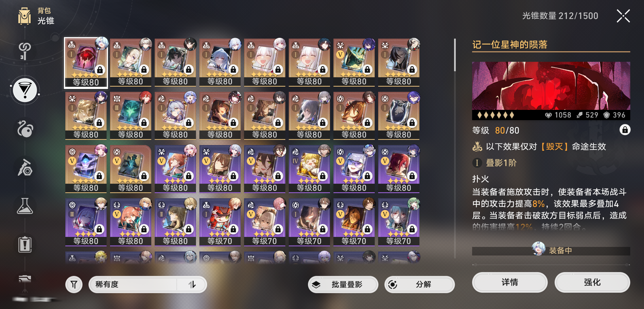Select the 等级70 red-hat chibi light cone
The height and width of the screenshot is (309, 644).
220,222
